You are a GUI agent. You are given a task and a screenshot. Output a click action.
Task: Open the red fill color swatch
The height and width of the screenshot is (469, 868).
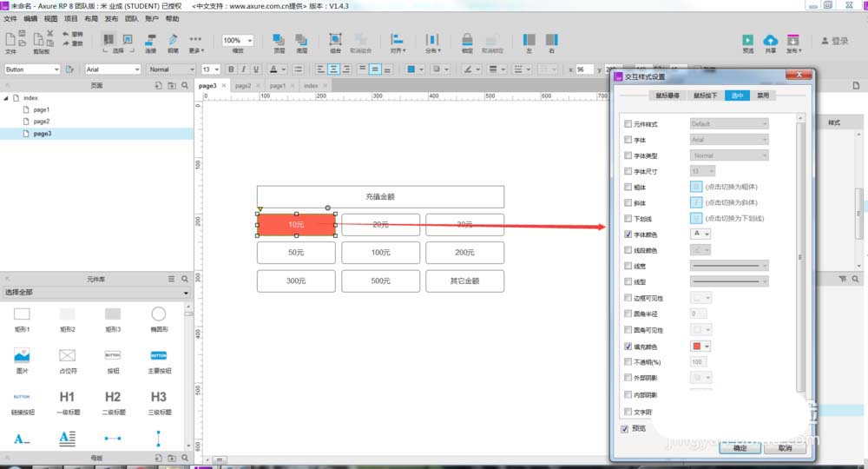700,346
